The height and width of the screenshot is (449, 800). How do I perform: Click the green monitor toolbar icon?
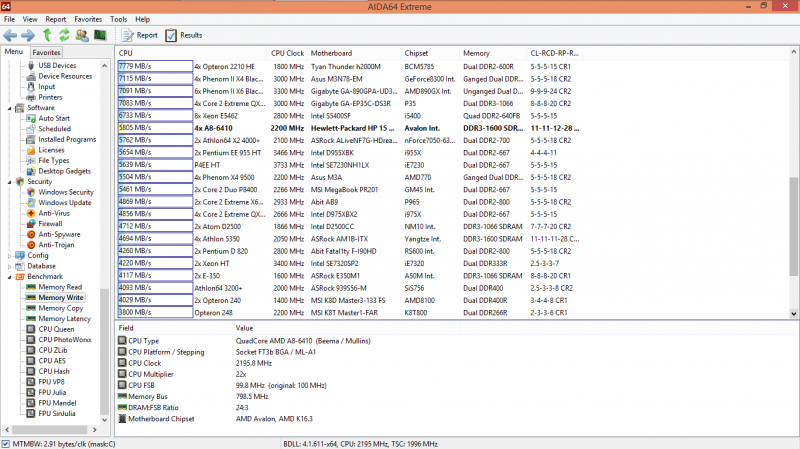pyautogui.click(x=100, y=35)
